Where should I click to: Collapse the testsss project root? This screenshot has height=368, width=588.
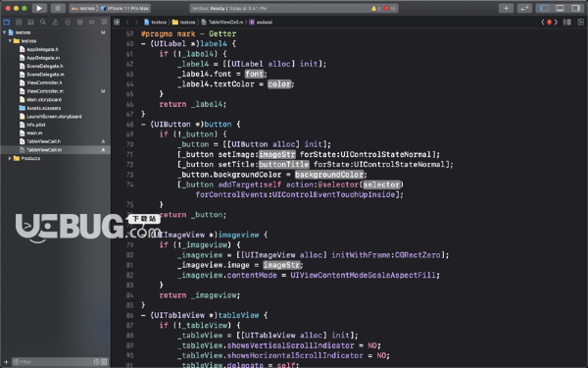[x=4, y=32]
